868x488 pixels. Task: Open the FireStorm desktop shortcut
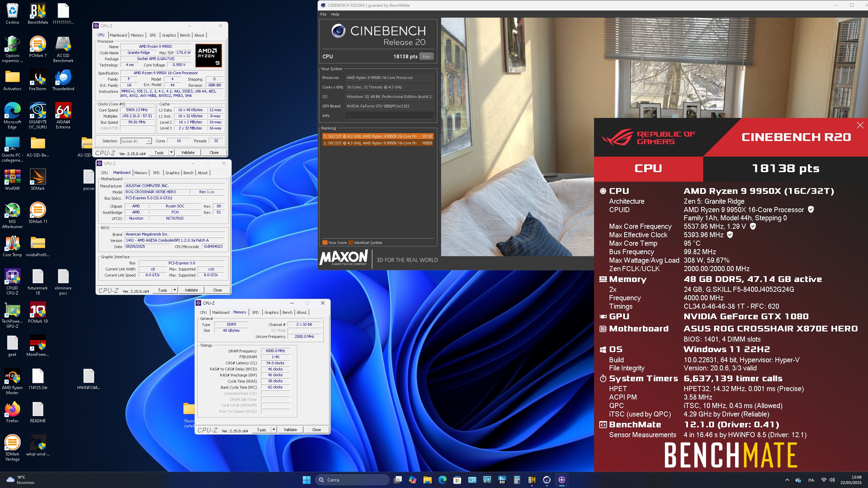tap(38, 80)
